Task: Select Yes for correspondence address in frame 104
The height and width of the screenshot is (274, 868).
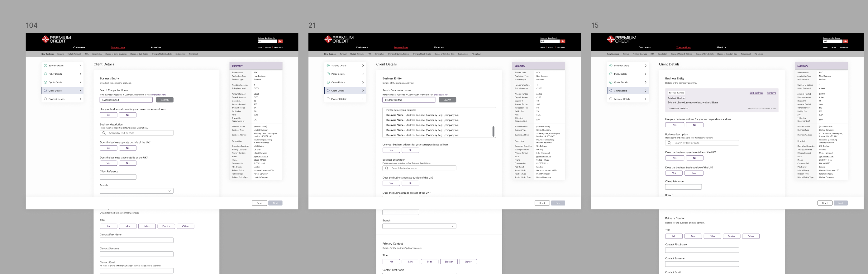Action: 108,115
